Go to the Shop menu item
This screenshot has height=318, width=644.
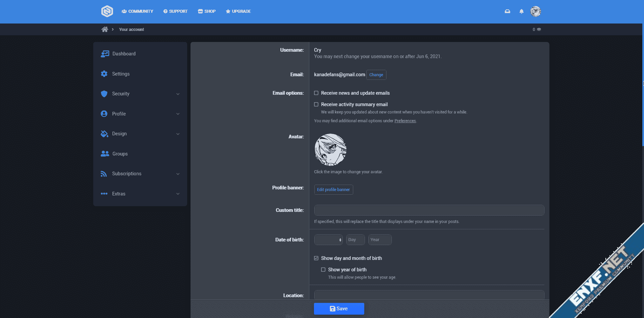pyautogui.click(x=207, y=11)
